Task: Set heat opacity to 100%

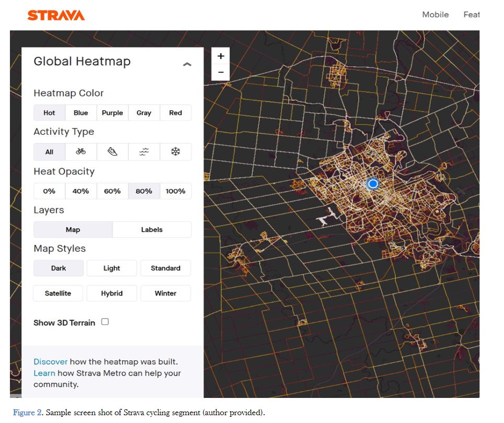Action: 175,191
